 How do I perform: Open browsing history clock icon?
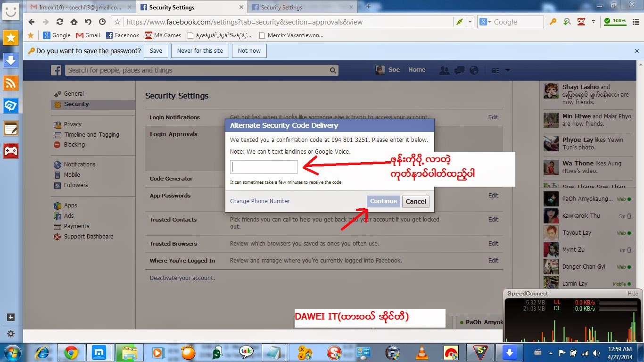(x=102, y=22)
